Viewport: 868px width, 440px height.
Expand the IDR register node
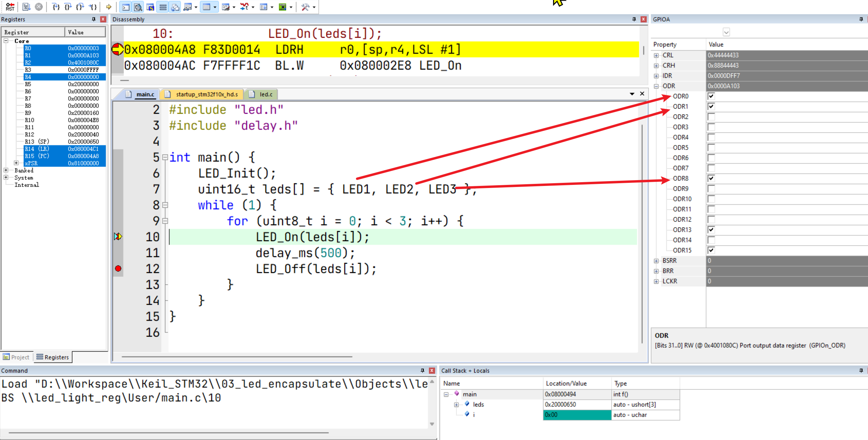656,76
